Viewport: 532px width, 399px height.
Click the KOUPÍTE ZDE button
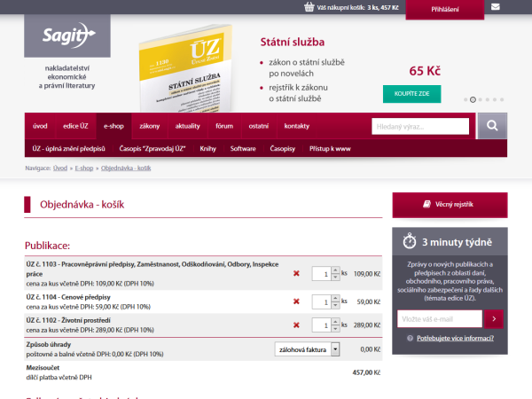click(x=412, y=94)
